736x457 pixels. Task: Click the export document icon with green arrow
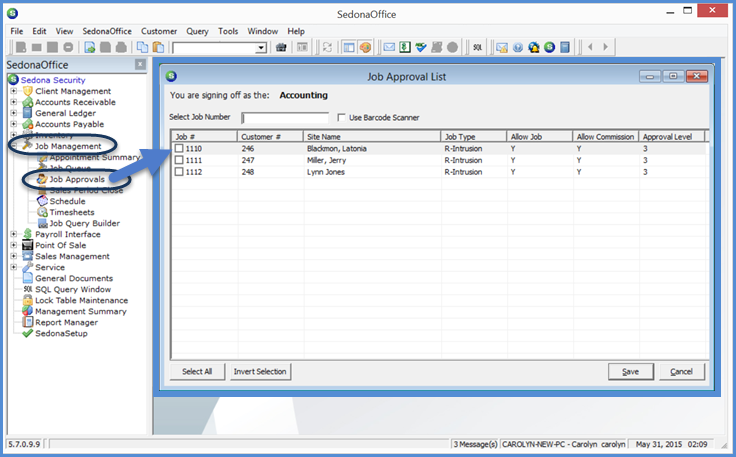(90, 47)
